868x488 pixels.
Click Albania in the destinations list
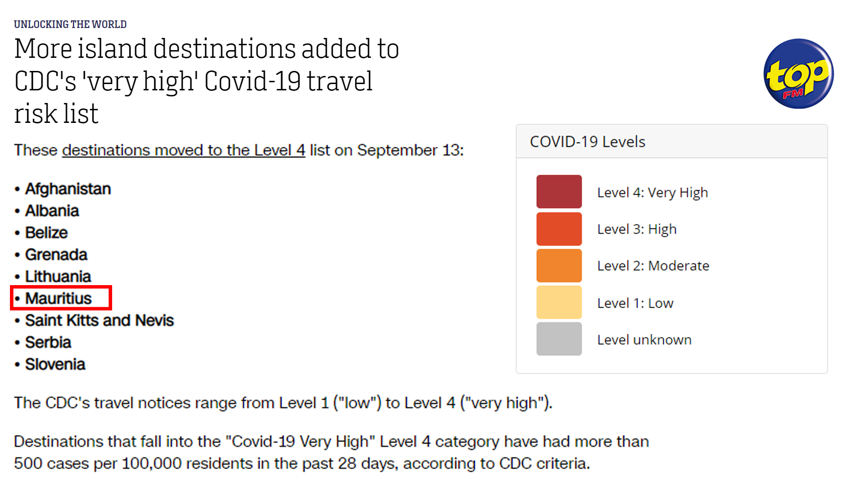coord(52,211)
